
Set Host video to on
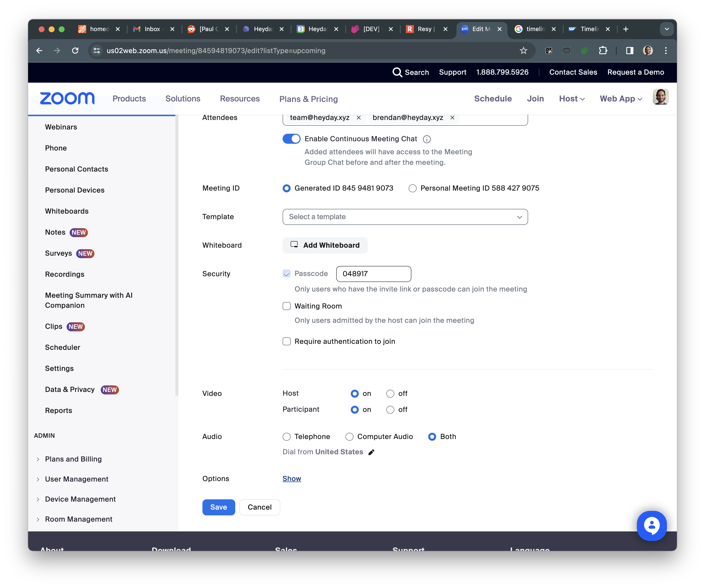click(355, 394)
